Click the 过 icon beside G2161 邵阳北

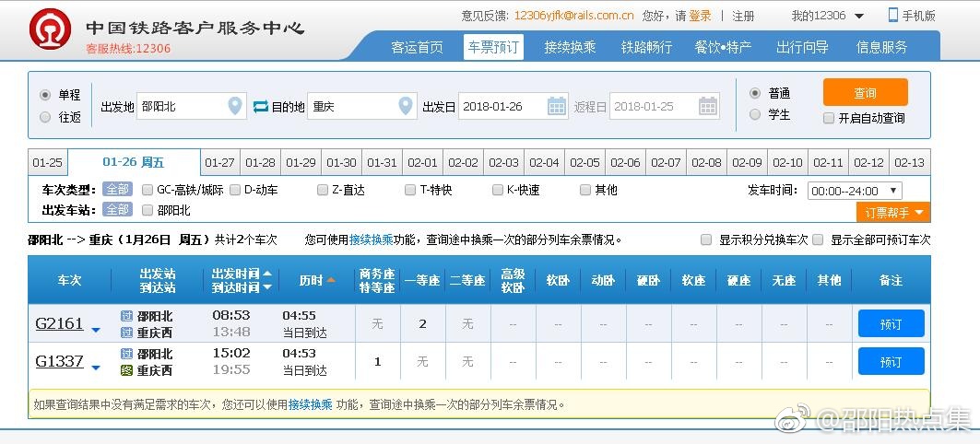(x=127, y=316)
